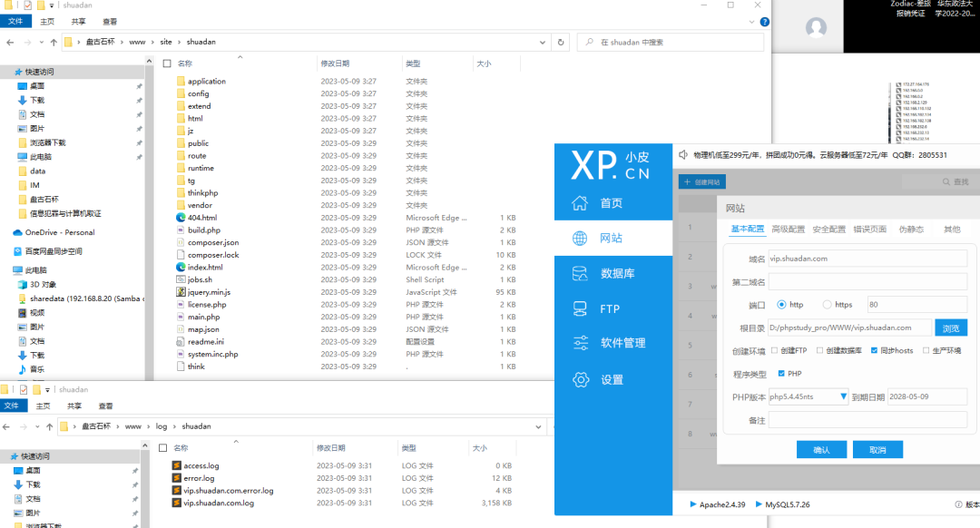Click the 创建网站 button
This screenshot has width=980, height=528.
pos(701,181)
